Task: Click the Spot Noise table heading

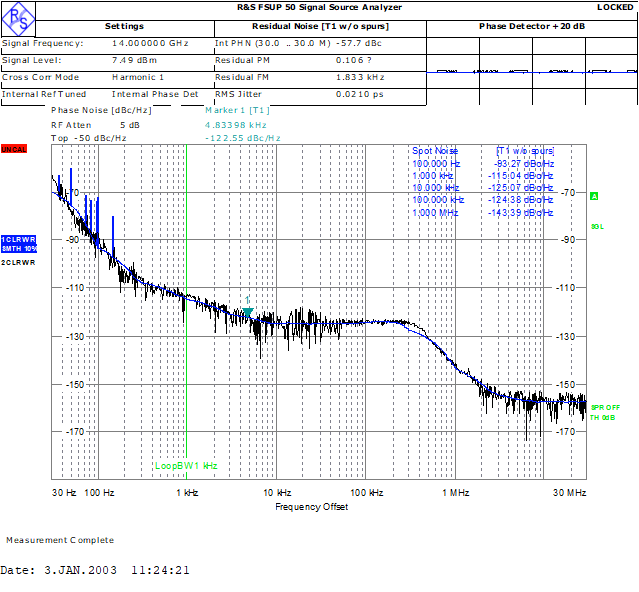Action: [435, 151]
